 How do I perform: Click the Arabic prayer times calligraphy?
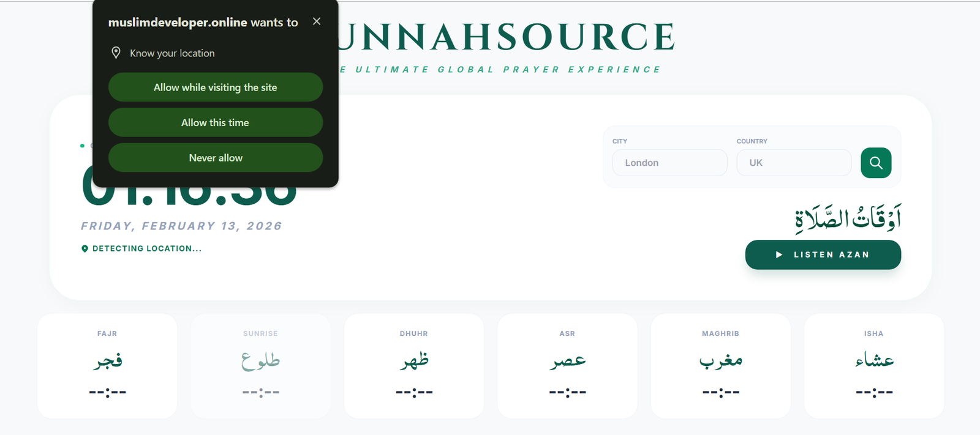click(x=848, y=218)
